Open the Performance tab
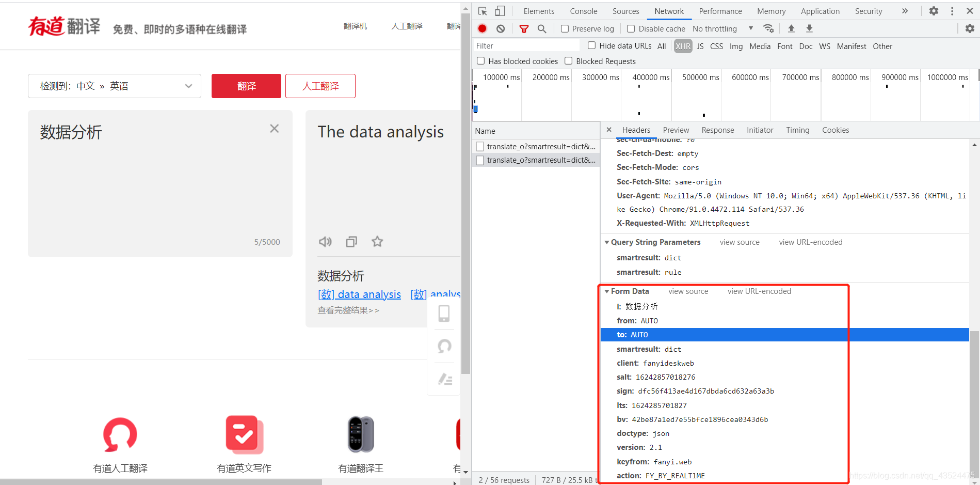The width and height of the screenshot is (980, 485). tap(720, 11)
